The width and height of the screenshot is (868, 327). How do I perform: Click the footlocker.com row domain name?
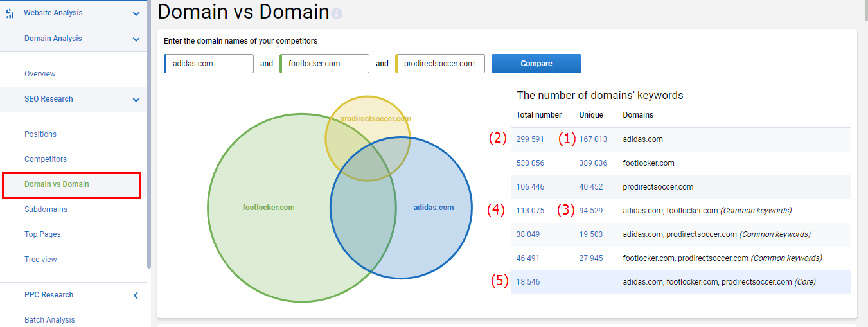[649, 163]
